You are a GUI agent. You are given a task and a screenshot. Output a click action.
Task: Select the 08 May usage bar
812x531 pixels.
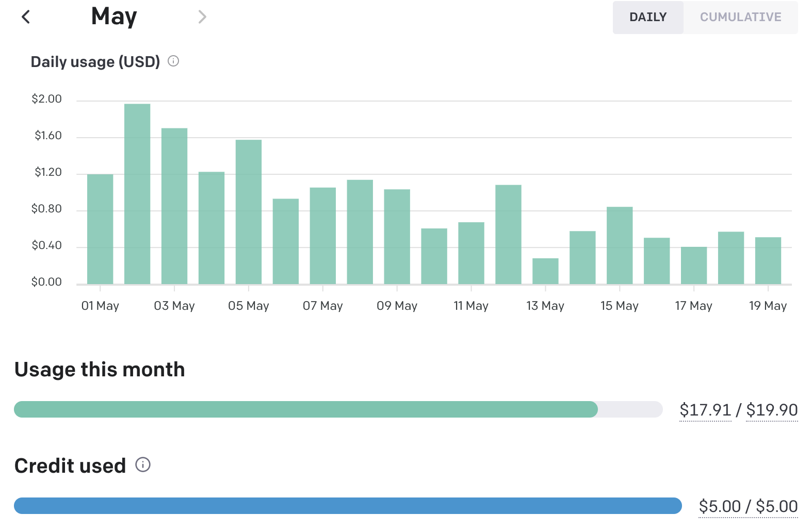[x=360, y=232]
